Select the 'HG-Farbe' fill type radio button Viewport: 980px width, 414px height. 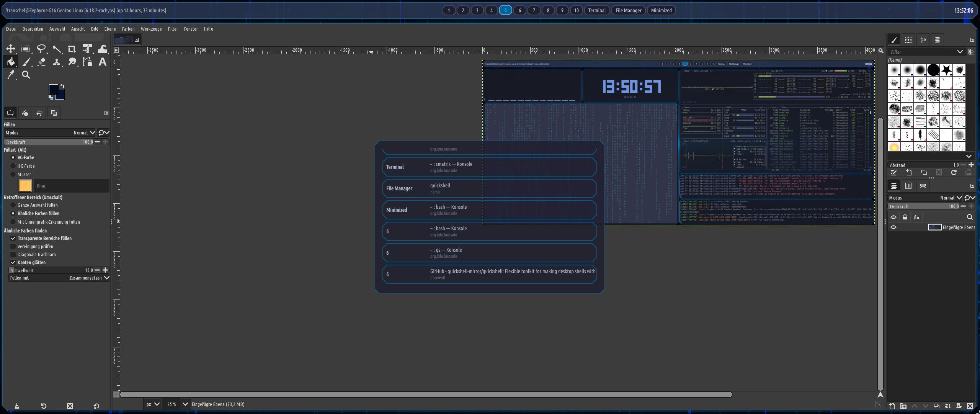click(x=13, y=166)
